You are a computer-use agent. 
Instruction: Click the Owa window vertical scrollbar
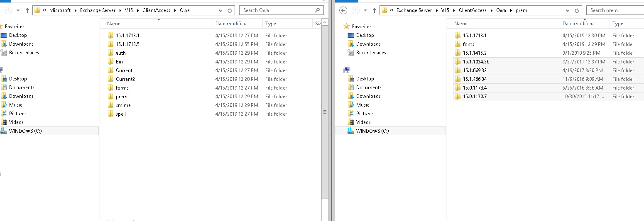325,112
